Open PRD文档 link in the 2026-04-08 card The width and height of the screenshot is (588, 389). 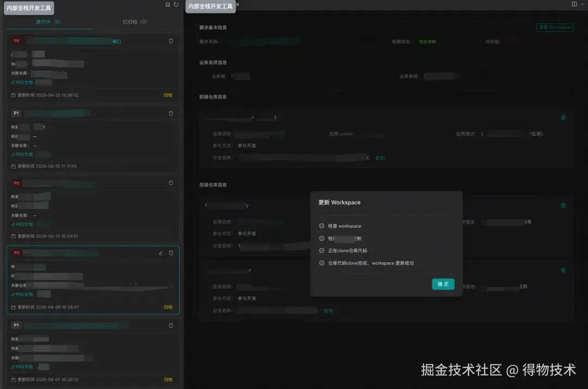[x=22, y=294]
